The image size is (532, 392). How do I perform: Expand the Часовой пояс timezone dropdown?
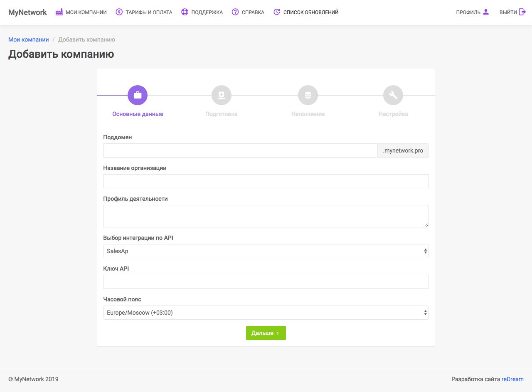click(x=266, y=313)
